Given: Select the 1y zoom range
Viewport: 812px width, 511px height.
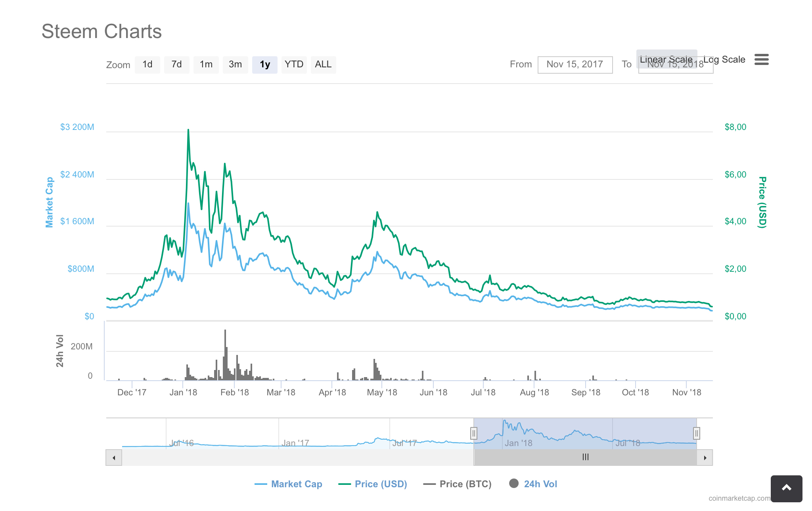Looking at the screenshot, I should pyautogui.click(x=265, y=65).
